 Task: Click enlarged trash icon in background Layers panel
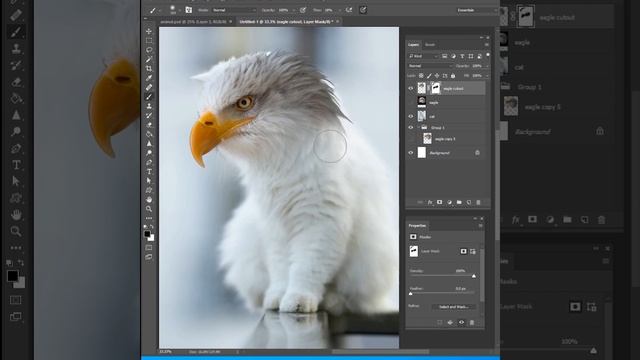(601, 220)
